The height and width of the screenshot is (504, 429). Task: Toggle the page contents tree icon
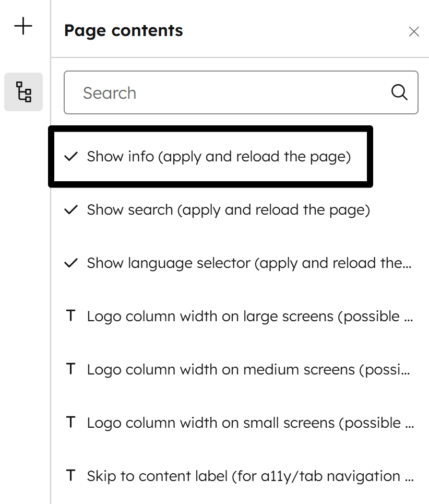23,91
